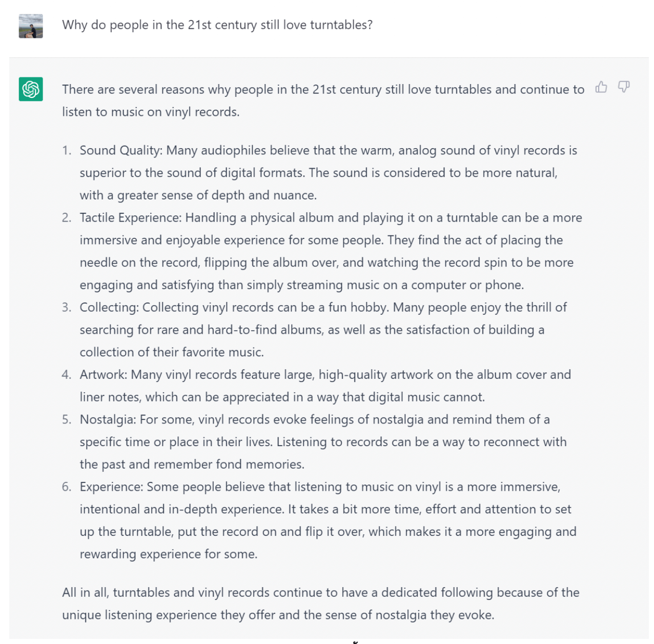
Task: Click the list number 4 marker
Action: pos(67,374)
